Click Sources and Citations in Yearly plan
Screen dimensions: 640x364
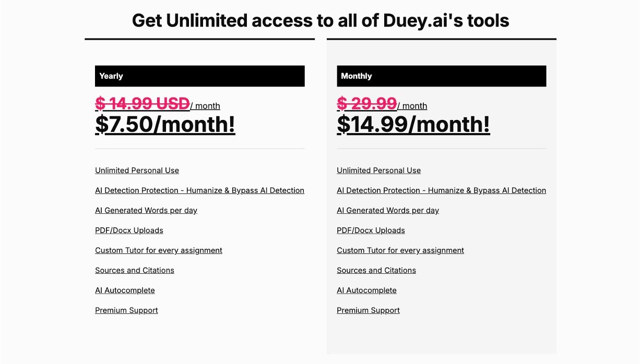coord(135,270)
